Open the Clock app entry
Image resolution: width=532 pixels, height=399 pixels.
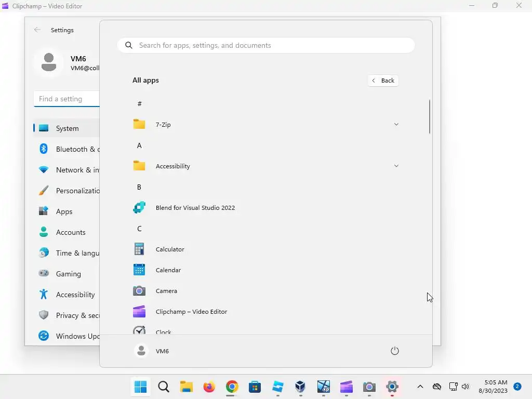pyautogui.click(x=265, y=330)
